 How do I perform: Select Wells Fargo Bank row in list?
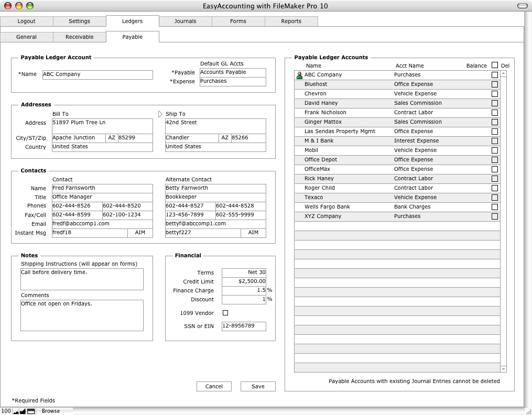(397, 207)
